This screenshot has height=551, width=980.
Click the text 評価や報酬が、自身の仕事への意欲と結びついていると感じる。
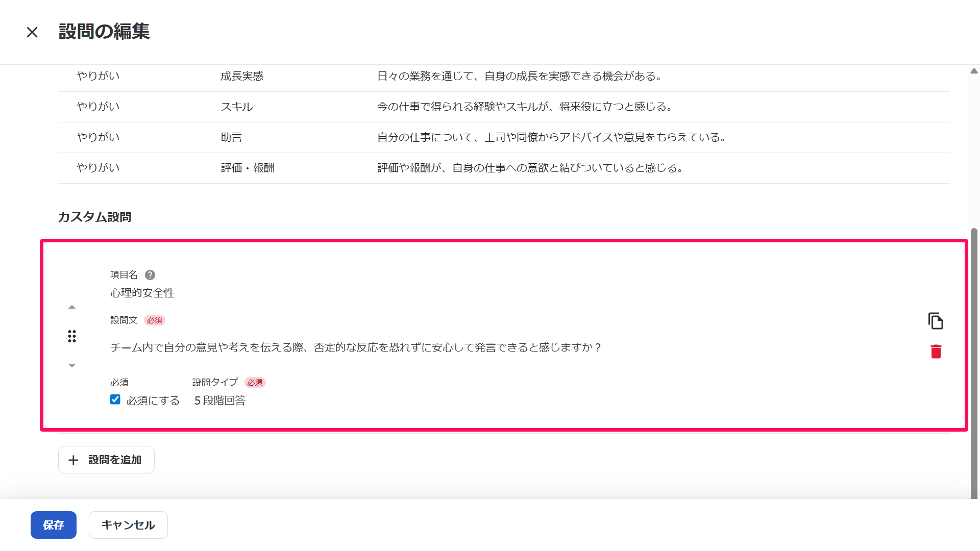(x=531, y=168)
